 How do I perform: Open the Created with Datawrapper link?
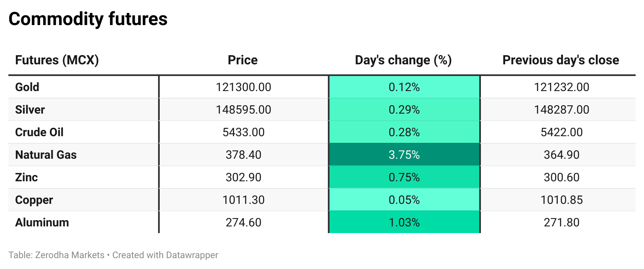point(165,255)
